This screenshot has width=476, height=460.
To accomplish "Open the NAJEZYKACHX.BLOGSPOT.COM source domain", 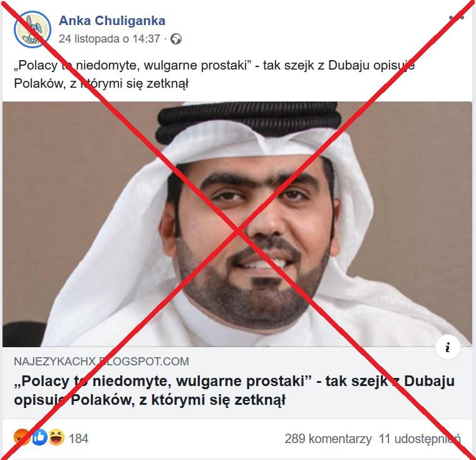I will tap(101, 361).
